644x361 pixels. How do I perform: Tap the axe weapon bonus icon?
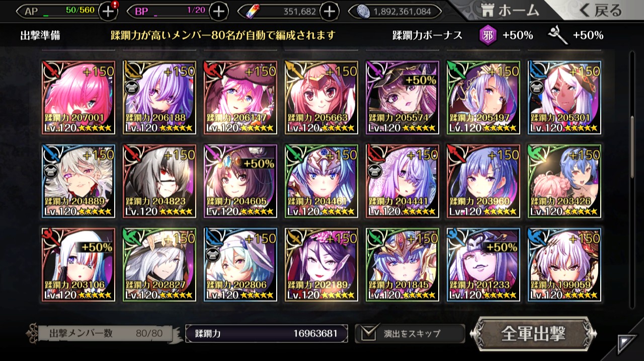[x=557, y=35]
